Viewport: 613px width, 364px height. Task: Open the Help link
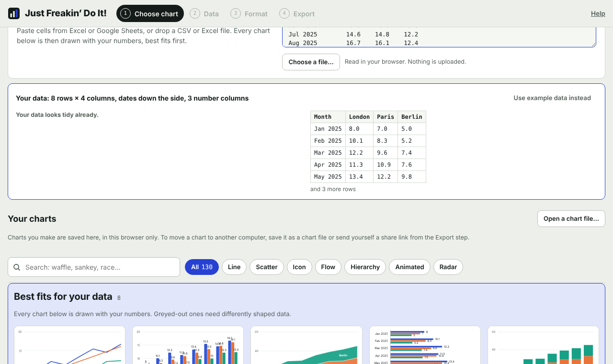(598, 13)
